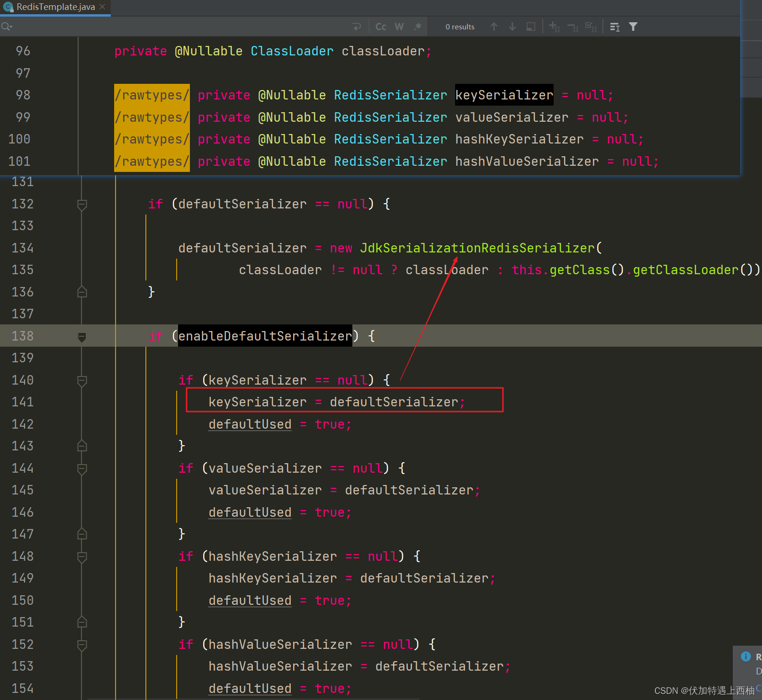Toggle Regex (.*) search option
This screenshot has height=700, width=762.
tap(417, 27)
